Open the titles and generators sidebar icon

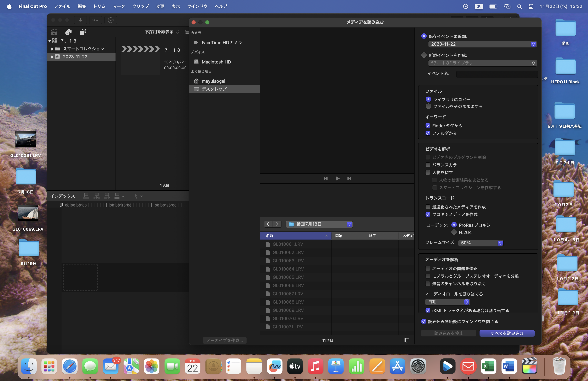[83, 32]
